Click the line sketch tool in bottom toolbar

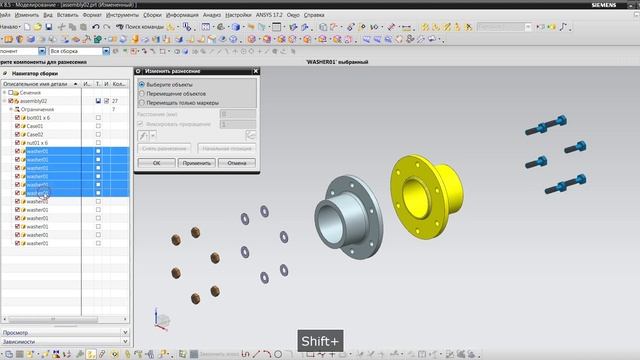pyautogui.click(x=256, y=354)
